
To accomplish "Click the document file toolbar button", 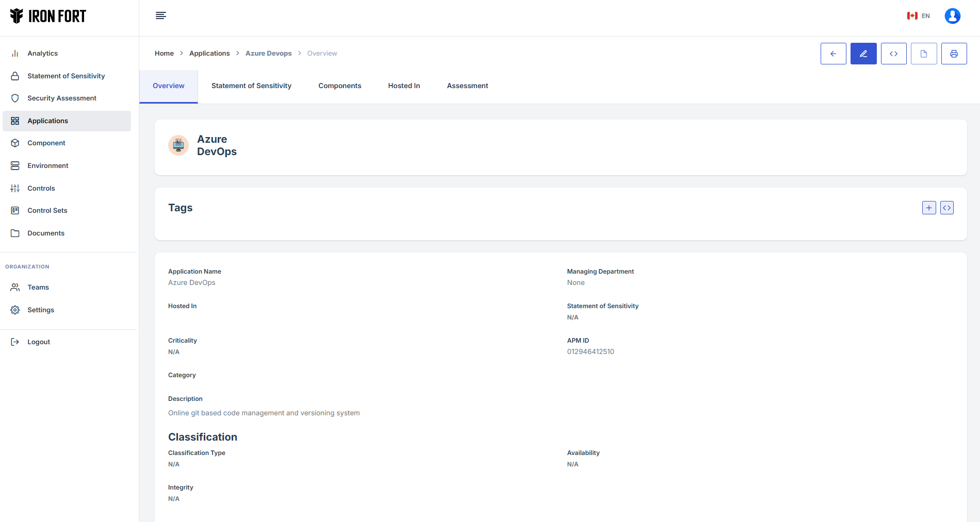I will tap(923, 54).
